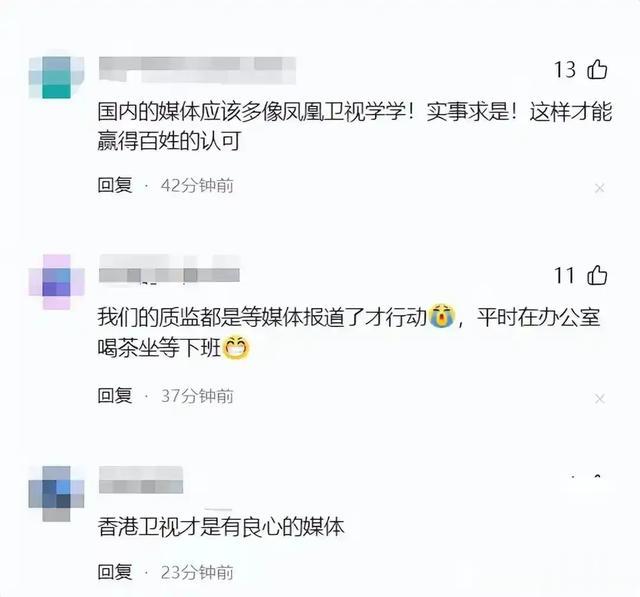Viewport: 640px width, 597px height.
Task: Tap the thumbs-up icon beside 11
Action: pos(597,275)
